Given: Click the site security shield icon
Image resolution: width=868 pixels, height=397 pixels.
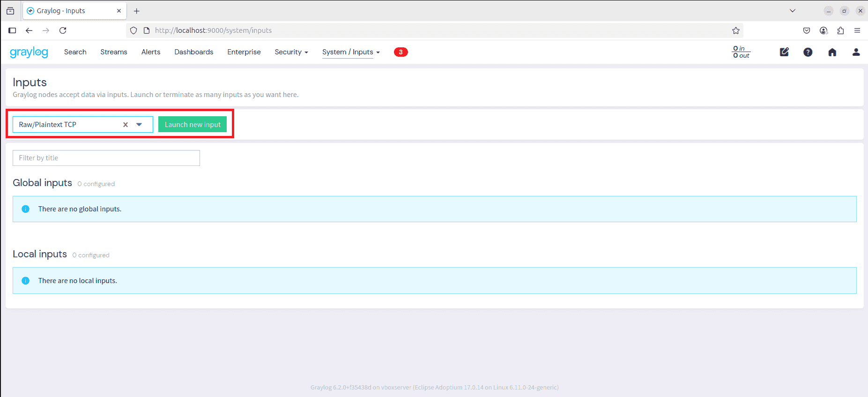Looking at the screenshot, I should click(x=134, y=30).
